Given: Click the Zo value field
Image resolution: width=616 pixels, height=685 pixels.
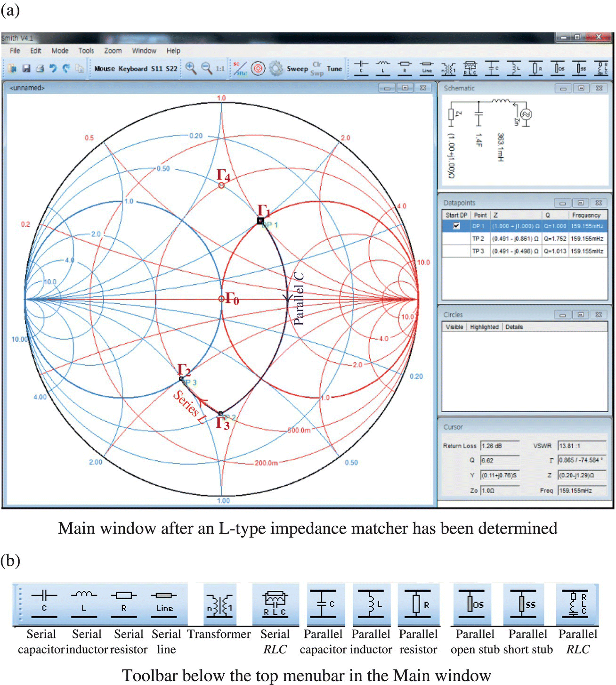Looking at the screenshot, I should (500, 490).
